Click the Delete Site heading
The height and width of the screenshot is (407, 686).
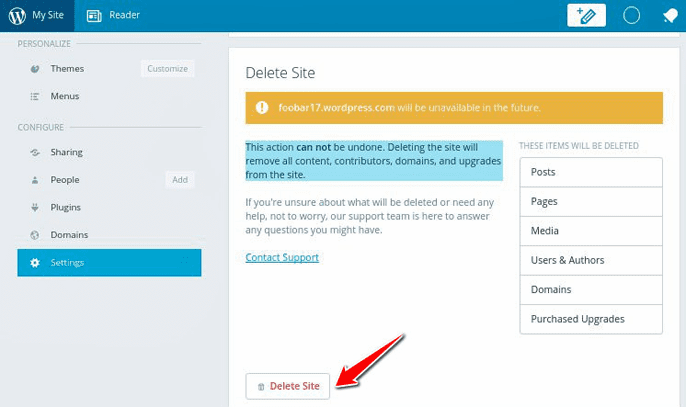280,73
